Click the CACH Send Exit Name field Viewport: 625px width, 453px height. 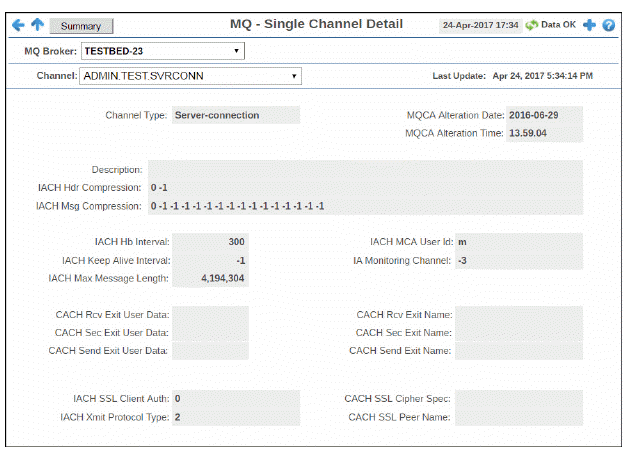tap(519, 351)
